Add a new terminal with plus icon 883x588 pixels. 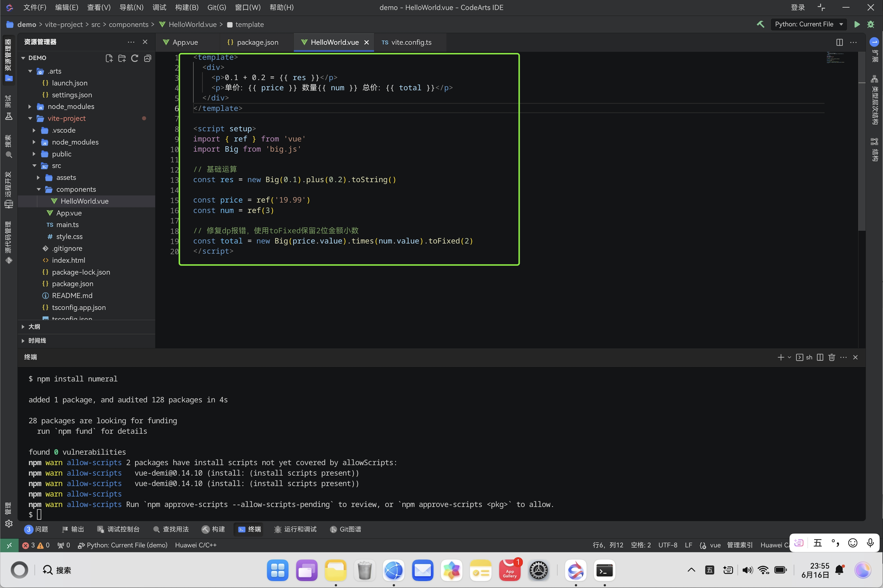click(x=781, y=357)
